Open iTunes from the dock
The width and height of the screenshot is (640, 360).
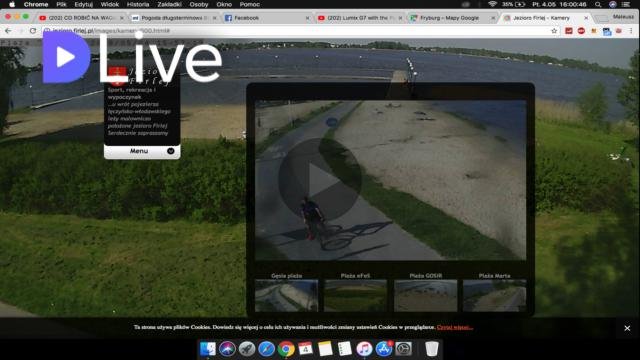tap(364, 349)
